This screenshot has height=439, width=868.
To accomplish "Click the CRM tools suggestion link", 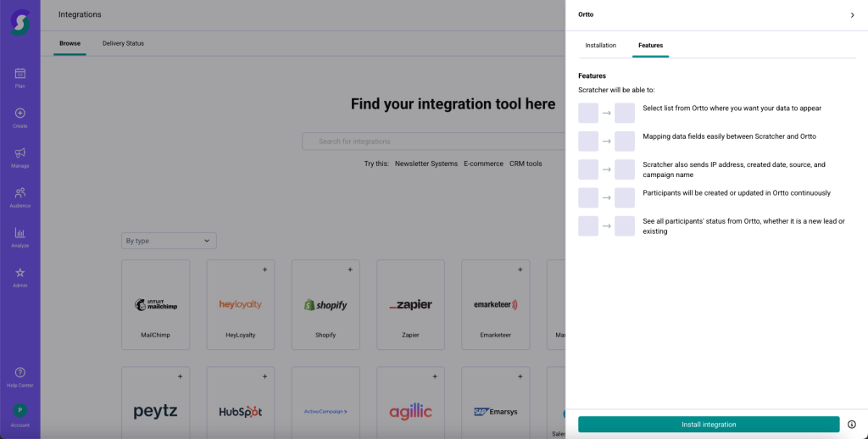I will [526, 164].
